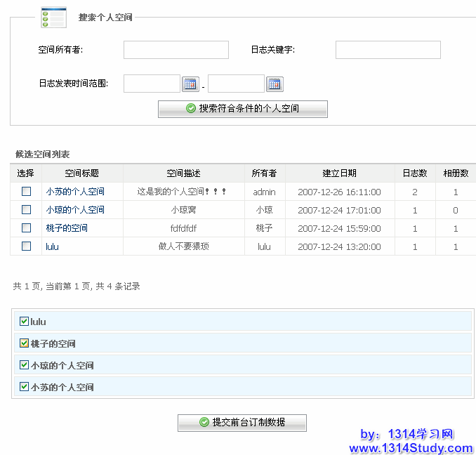Open the 桃子的空间 link
Screen dimensions: 476x455
tap(67, 228)
